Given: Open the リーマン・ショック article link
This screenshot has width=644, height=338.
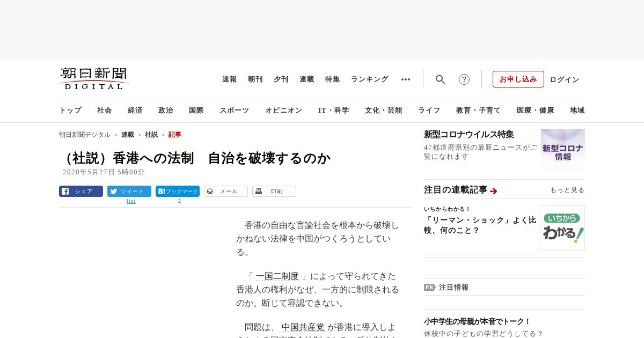Looking at the screenshot, I should click(480, 225).
